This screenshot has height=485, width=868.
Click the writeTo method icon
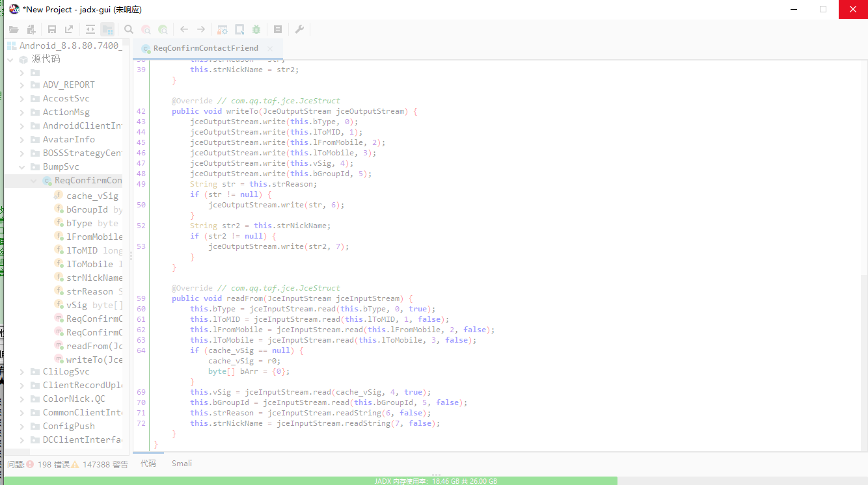[x=59, y=360]
